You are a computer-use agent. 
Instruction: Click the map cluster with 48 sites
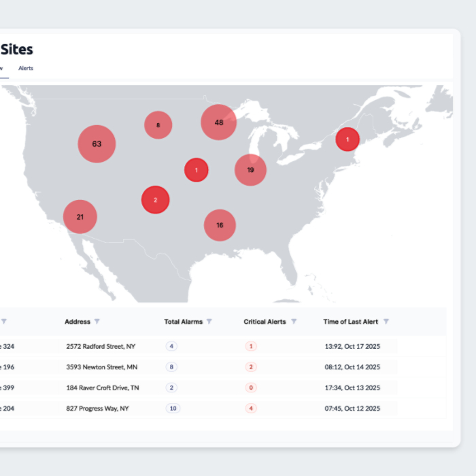coord(218,122)
